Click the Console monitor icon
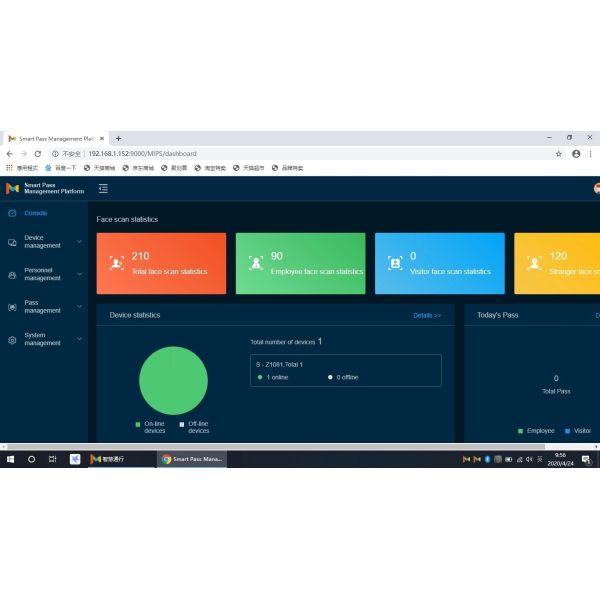Image resolution: width=600 pixels, height=600 pixels. click(12, 213)
